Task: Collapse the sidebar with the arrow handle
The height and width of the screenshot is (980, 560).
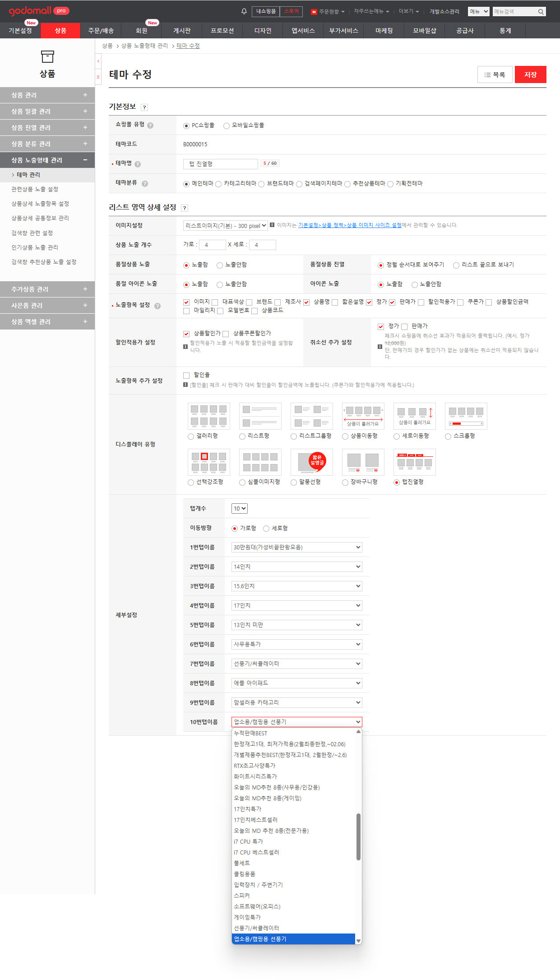Action: [x=98, y=61]
